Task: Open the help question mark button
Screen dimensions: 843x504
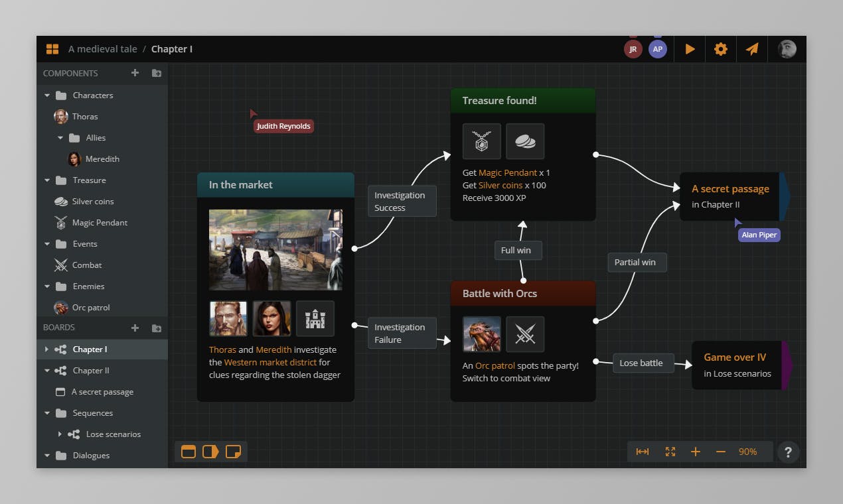Action: coord(788,452)
